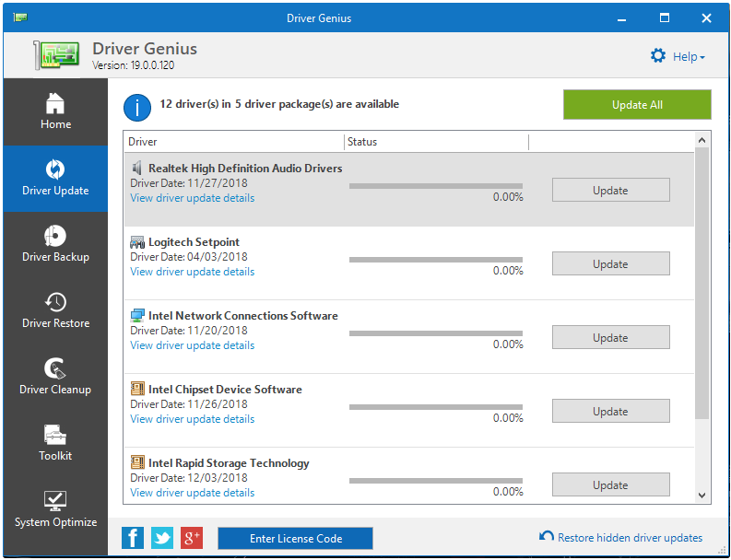Close the Driver Genius window
This screenshot has height=560, width=731.
tap(706, 18)
